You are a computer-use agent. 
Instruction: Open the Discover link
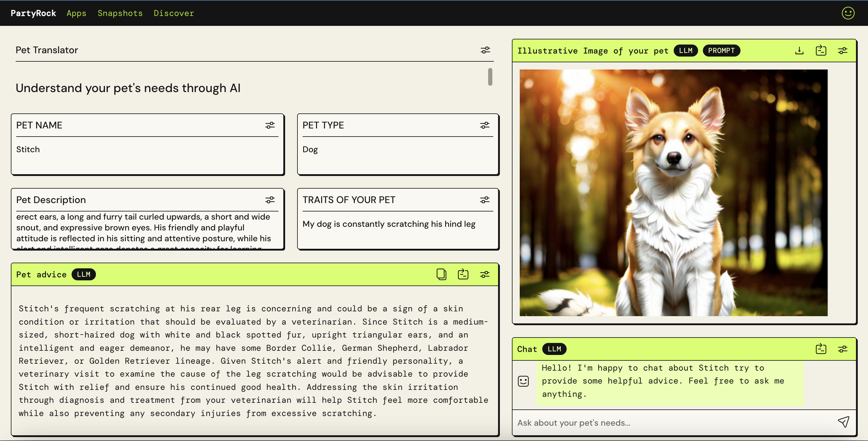pyautogui.click(x=174, y=13)
